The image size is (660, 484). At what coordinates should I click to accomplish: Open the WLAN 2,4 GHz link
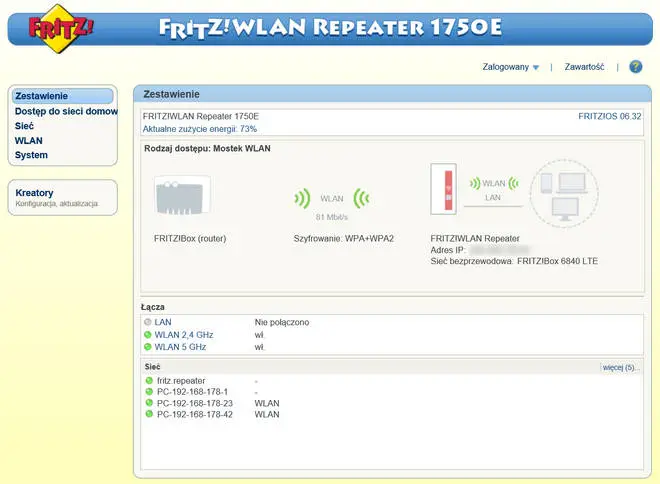tap(184, 335)
